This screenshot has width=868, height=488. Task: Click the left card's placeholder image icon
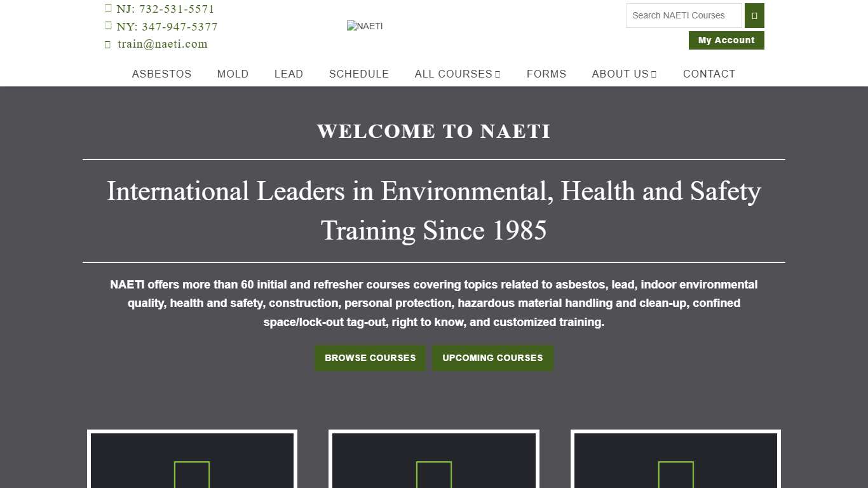pos(191,475)
